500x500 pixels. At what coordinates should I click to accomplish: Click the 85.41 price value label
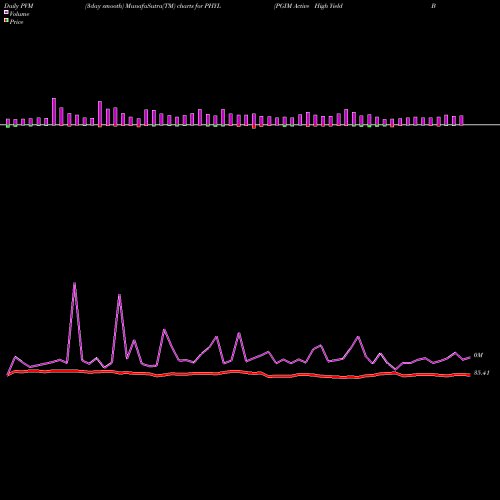point(482,373)
